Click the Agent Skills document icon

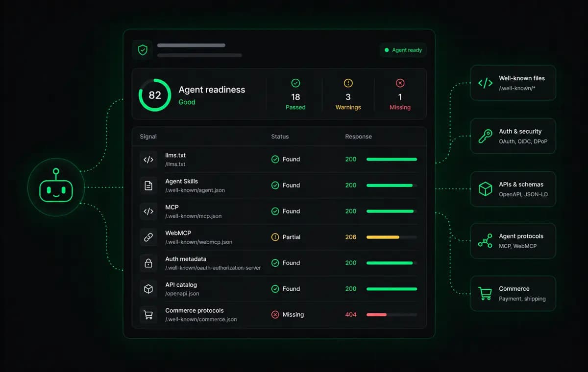pyautogui.click(x=148, y=186)
